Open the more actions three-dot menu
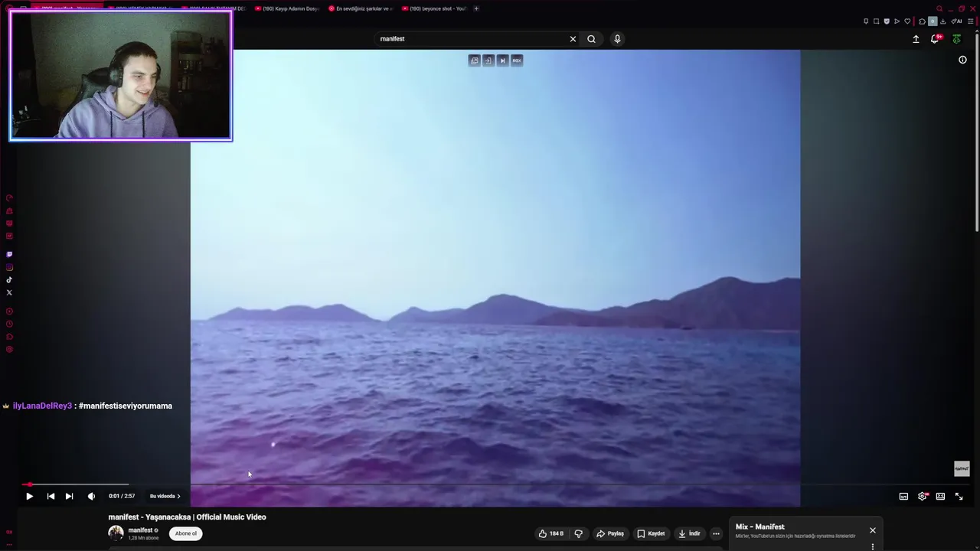980x551 pixels. pyautogui.click(x=716, y=533)
